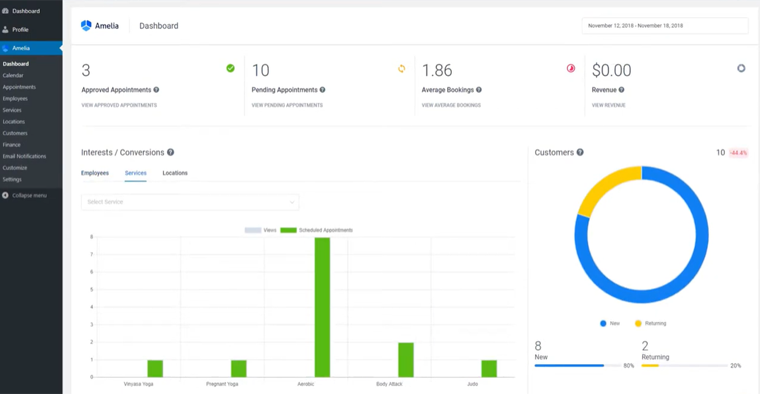760x394 pixels.
Task: Toggle the Scheduled Appointments legend item
Action: pyautogui.click(x=317, y=230)
